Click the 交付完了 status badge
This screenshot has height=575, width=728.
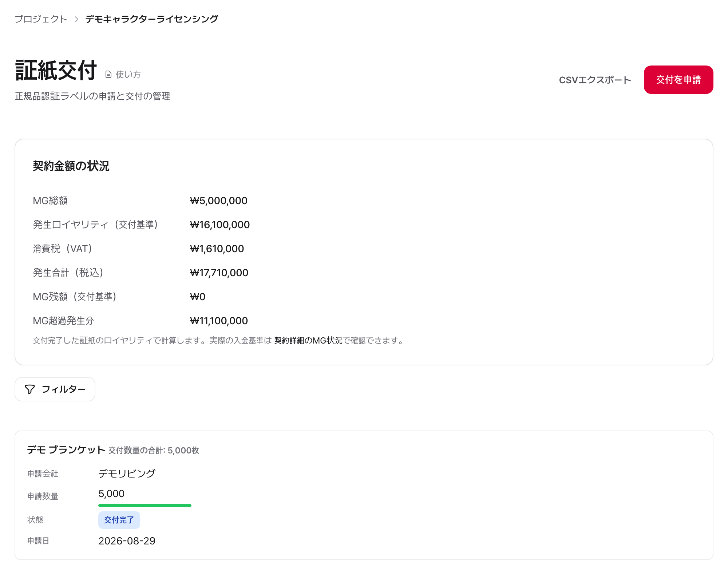coord(119,520)
